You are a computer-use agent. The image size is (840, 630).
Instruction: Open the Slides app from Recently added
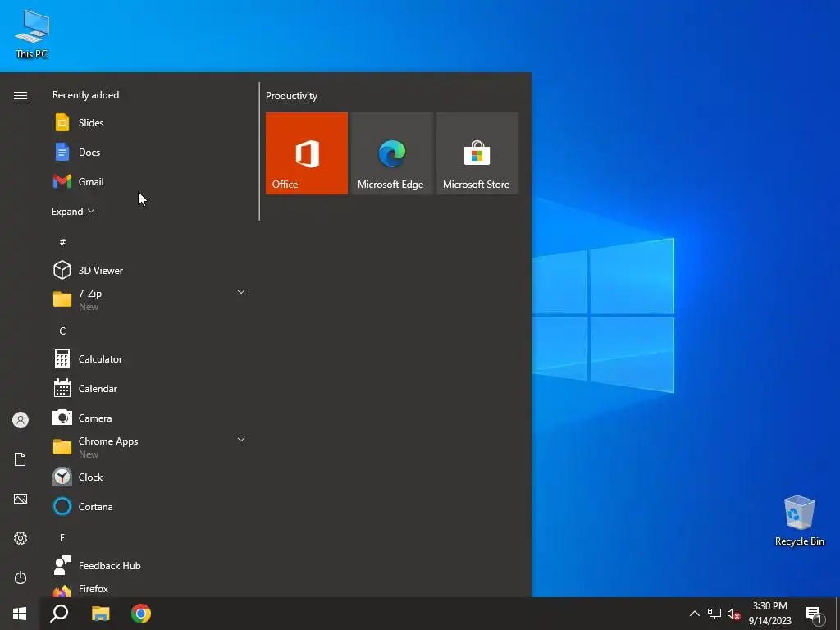pyautogui.click(x=149, y=123)
